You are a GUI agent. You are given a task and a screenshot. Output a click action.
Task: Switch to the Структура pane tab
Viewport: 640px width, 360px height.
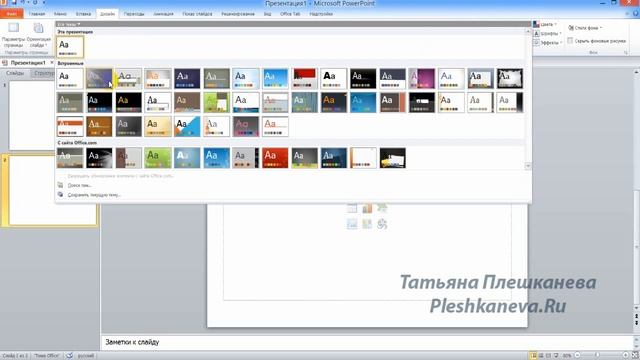coord(44,73)
